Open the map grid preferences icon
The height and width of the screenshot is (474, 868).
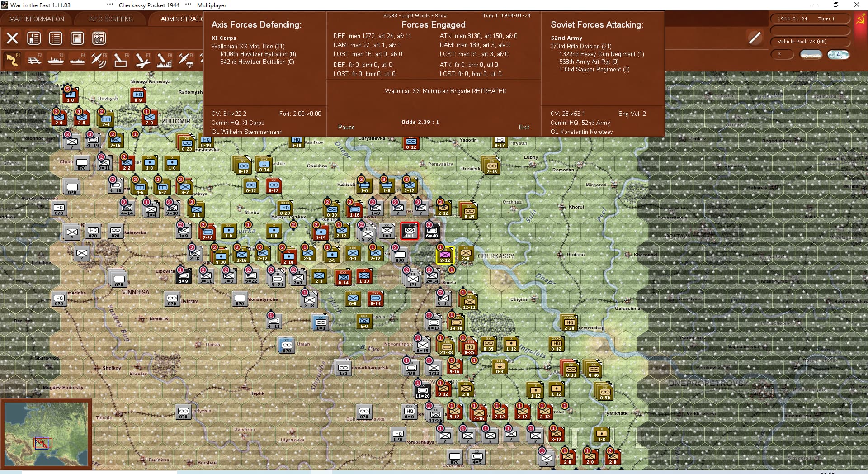point(99,38)
